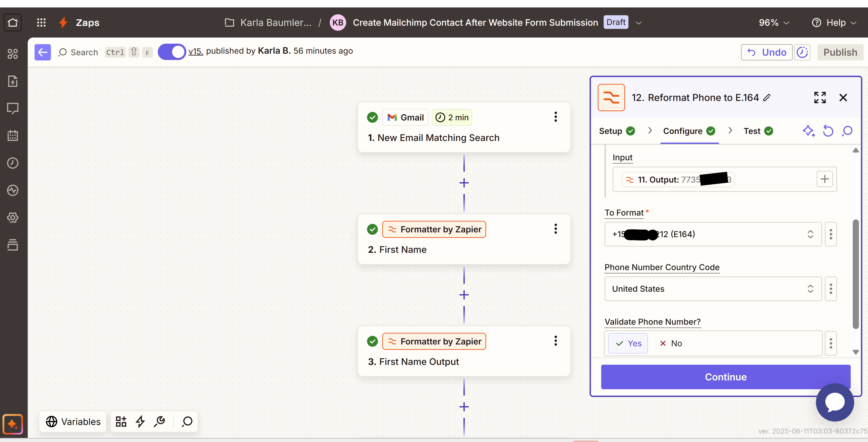Open the Variables button
Image resolution: width=868 pixels, height=442 pixels.
(x=73, y=422)
